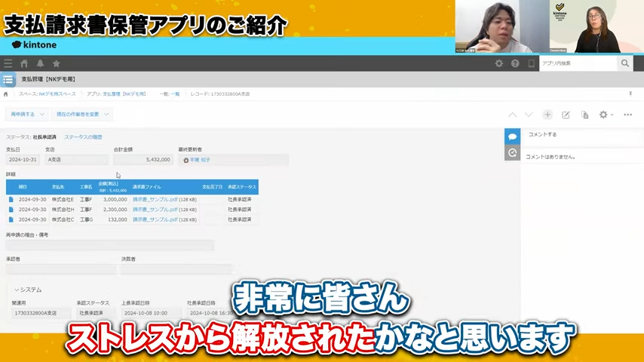Add a new record with the plus icon

[x=547, y=115]
